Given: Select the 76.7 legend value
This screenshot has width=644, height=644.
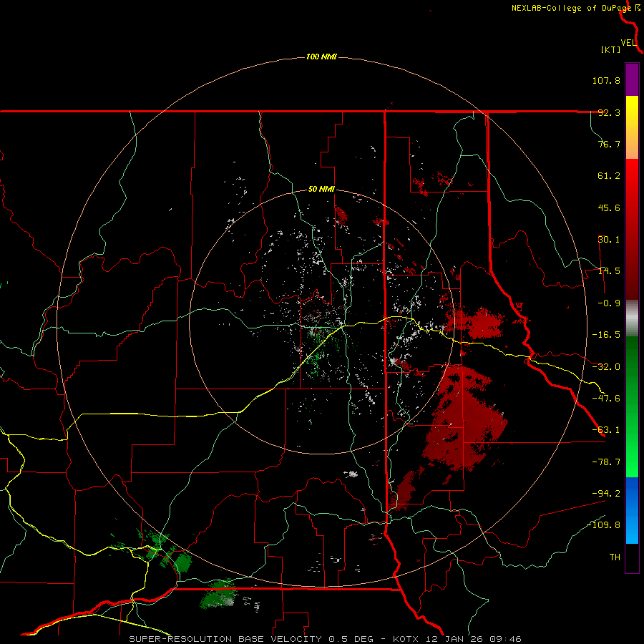Looking at the screenshot, I should [609, 144].
